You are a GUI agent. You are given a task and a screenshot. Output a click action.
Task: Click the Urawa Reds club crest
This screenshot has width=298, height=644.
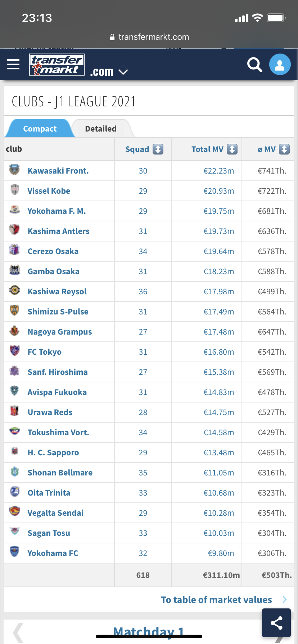pyautogui.click(x=14, y=411)
